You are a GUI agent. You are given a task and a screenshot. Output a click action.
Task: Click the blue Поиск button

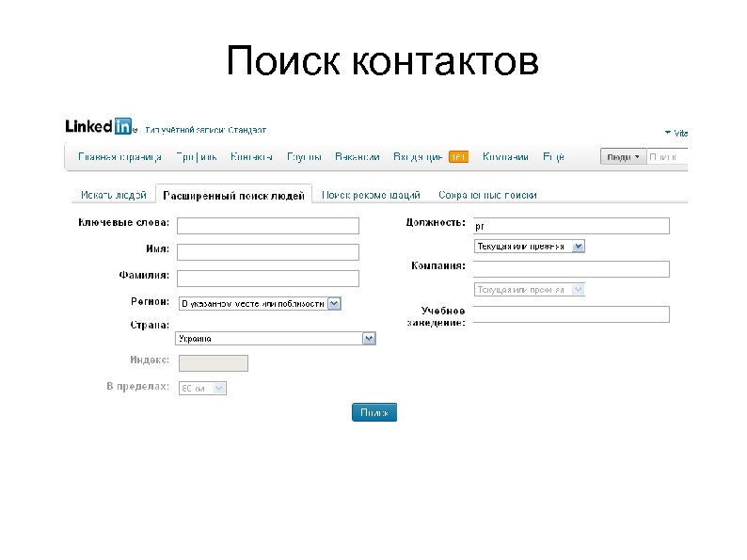(x=374, y=412)
